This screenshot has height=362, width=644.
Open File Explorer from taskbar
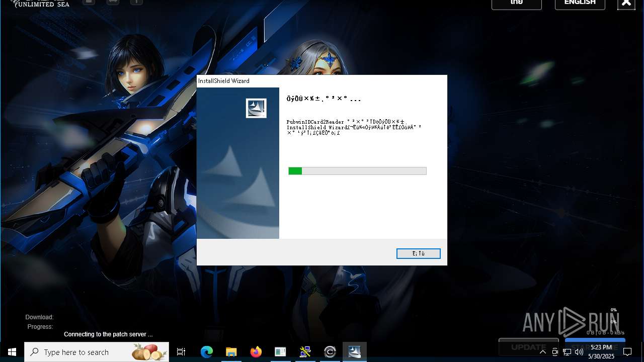click(x=231, y=352)
